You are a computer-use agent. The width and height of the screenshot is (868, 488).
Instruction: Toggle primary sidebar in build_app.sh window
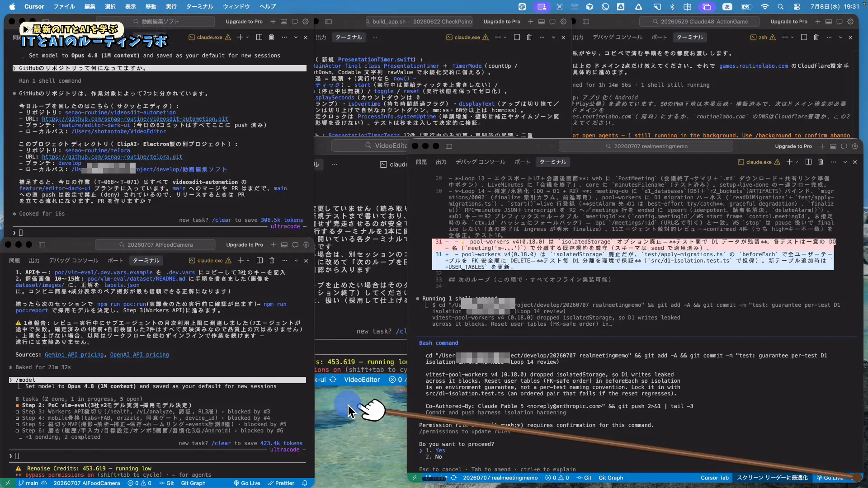(329, 21)
